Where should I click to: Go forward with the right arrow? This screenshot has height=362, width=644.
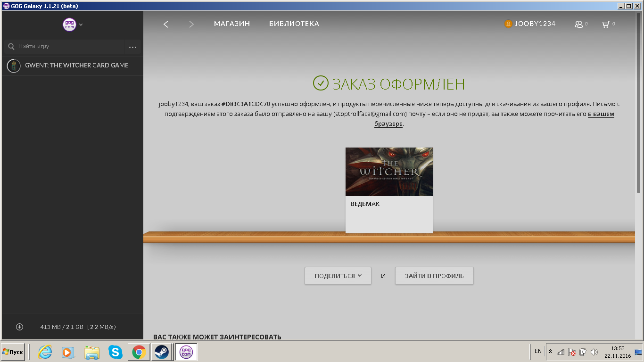(191, 24)
